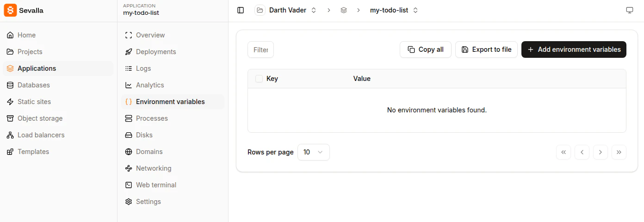Image resolution: width=644 pixels, height=222 pixels.
Task: Open Home in the main sidebar
Action: [58, 35]
